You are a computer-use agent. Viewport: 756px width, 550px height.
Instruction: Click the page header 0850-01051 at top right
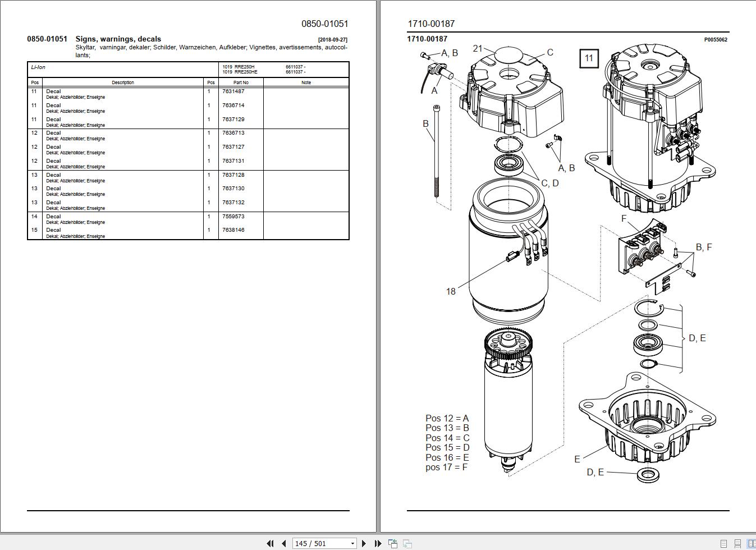tap(325, 24)
